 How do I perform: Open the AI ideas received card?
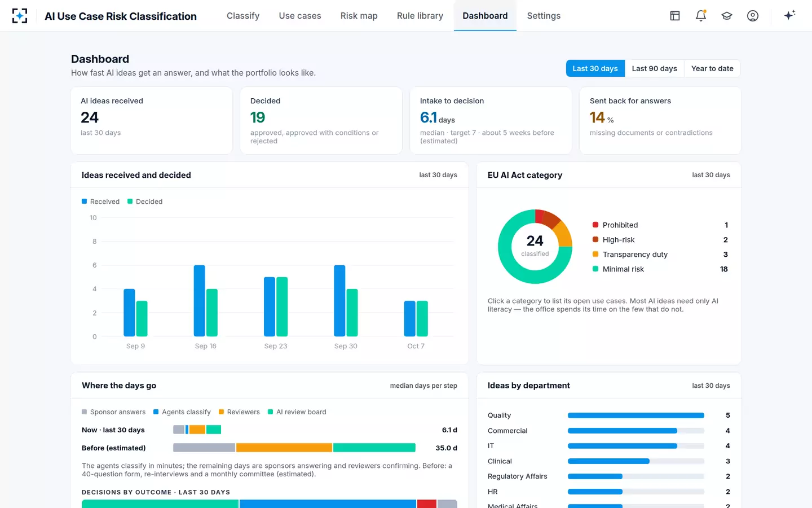[152, 120]
